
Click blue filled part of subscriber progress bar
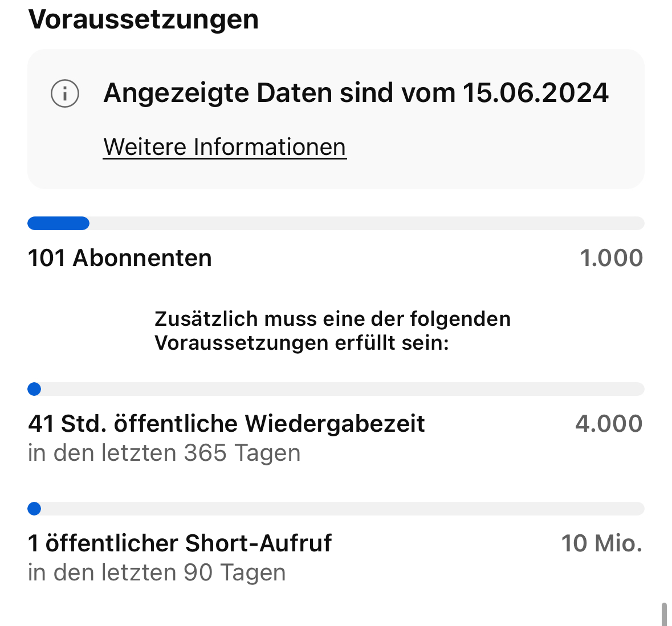[58, 223]
